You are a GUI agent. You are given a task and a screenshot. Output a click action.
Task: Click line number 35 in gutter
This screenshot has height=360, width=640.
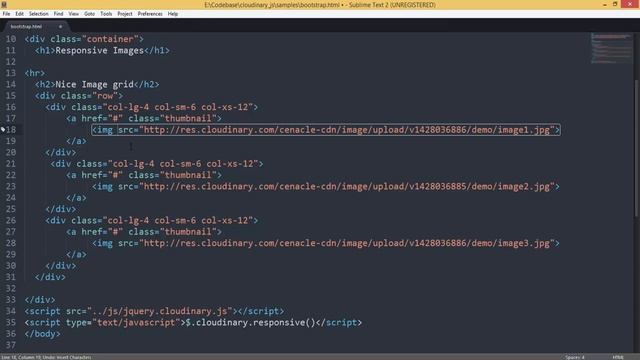point(11,322)
